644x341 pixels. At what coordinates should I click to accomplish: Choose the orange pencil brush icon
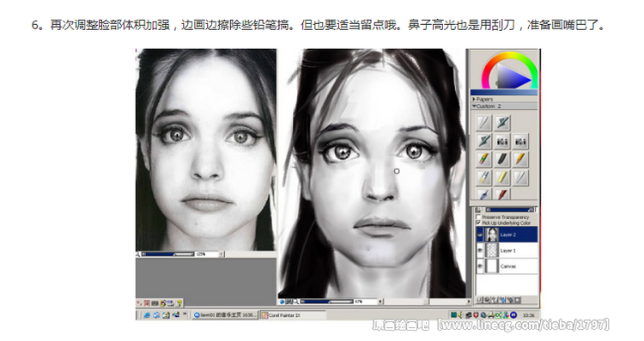[x=520, y=160]
